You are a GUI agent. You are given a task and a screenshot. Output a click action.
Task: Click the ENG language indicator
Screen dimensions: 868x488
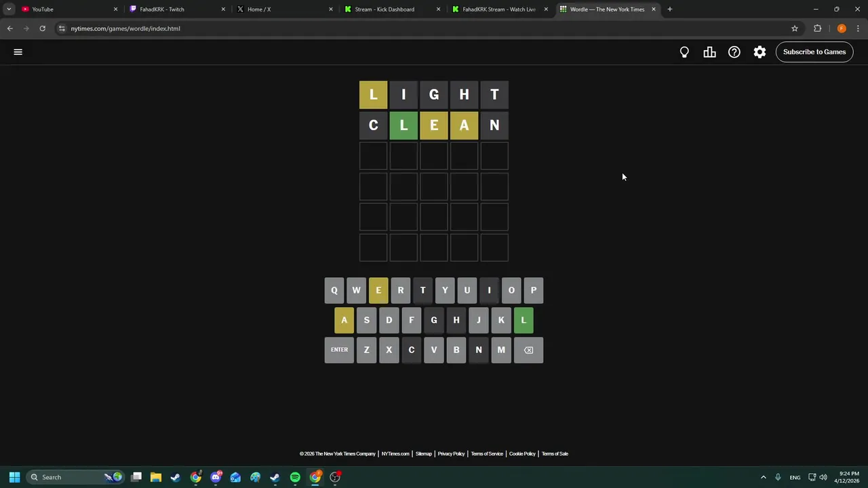(795, 477)
